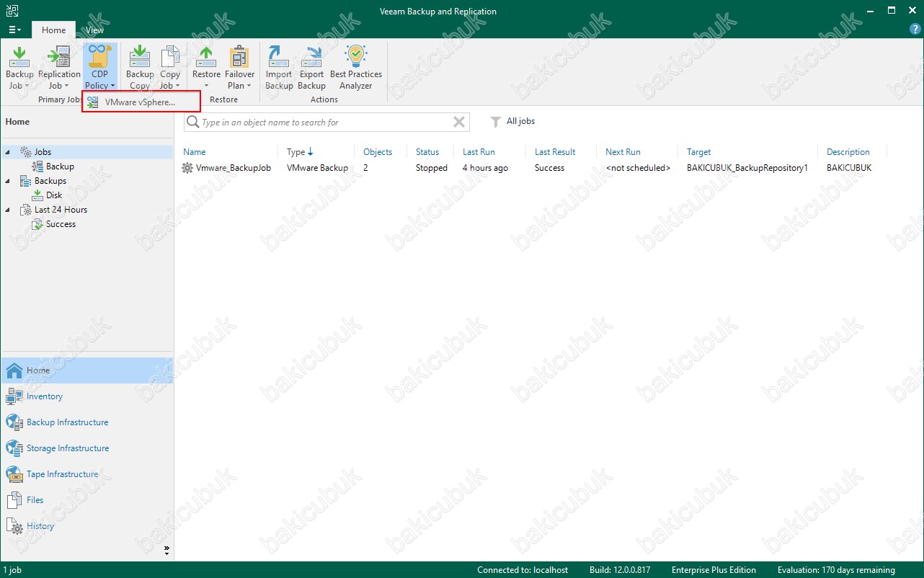
Task: Switch to the View ribbon tab
Action: click(x=94, y=30)
